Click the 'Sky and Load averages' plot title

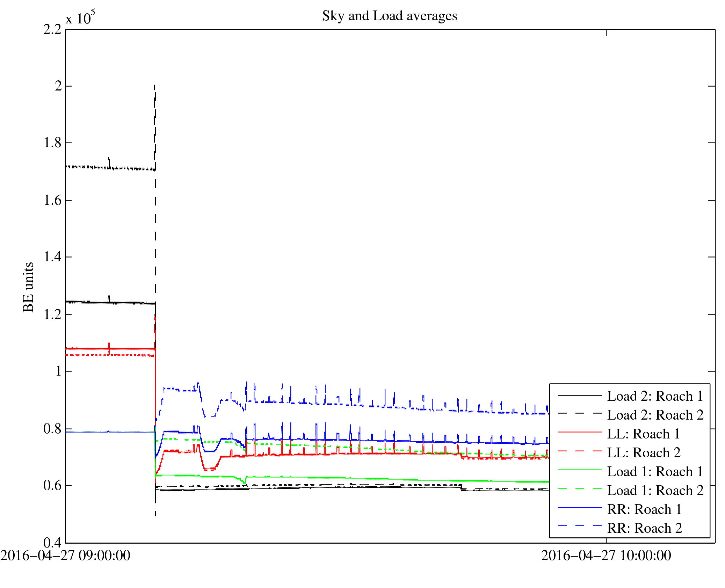pos(389,16)
